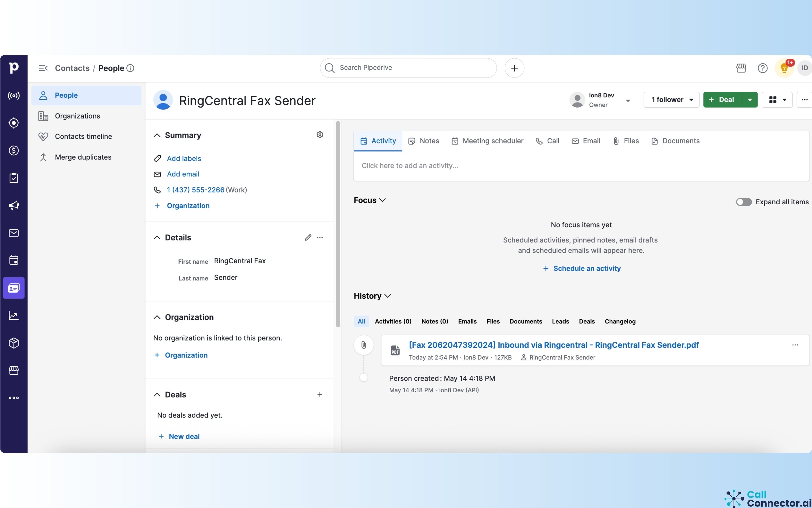Click the info icon beside People
This screenshot has width=812, height=508.
pyautogui.click(x=130, y=68)
